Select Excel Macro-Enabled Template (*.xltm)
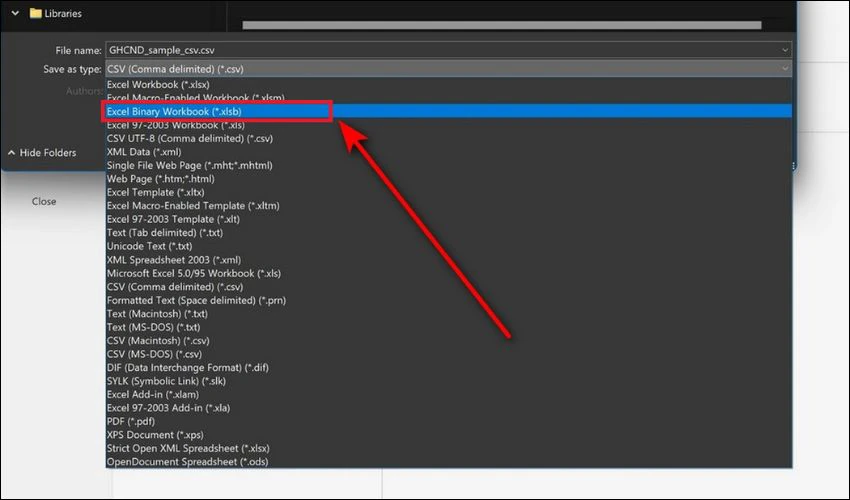This screenshot has height=500, width=850. pos(449,206)
